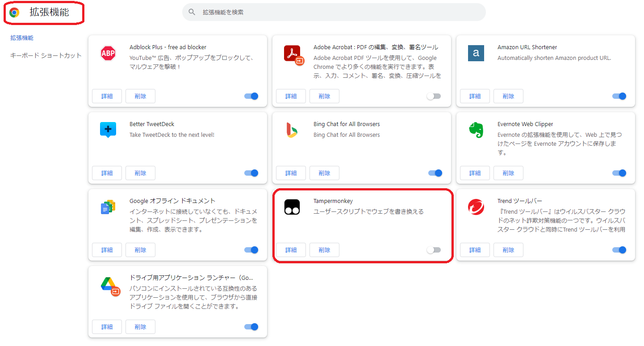Open 詳細 for Tampermonkey
Image resolution: width=644 pixels, height=346 pixels.
[291, 250]
